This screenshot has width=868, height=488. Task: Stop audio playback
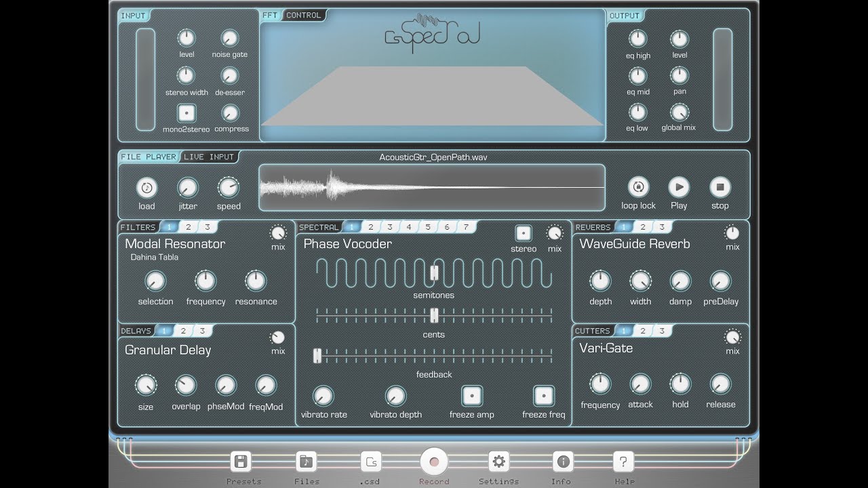(x=720, y=187)
